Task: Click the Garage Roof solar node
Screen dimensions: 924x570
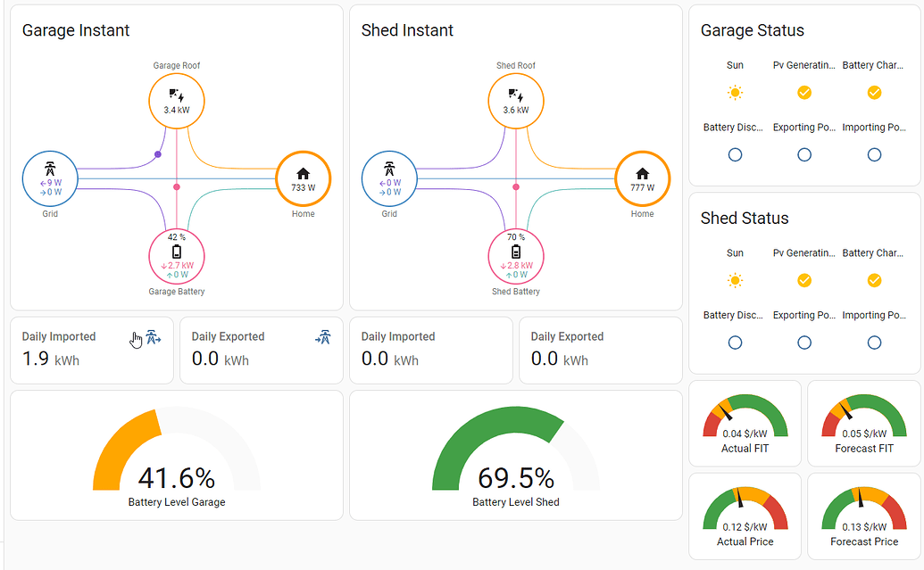Action: pos(177,101)
